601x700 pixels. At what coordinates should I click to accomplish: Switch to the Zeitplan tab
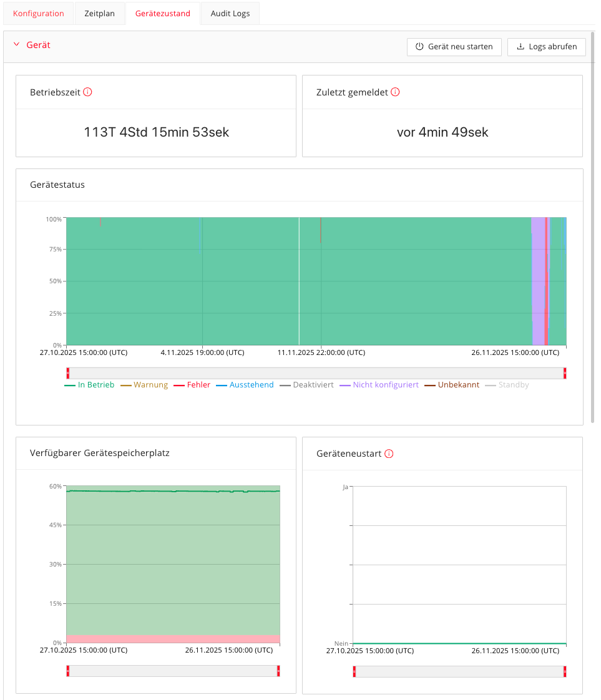[100, 13]
